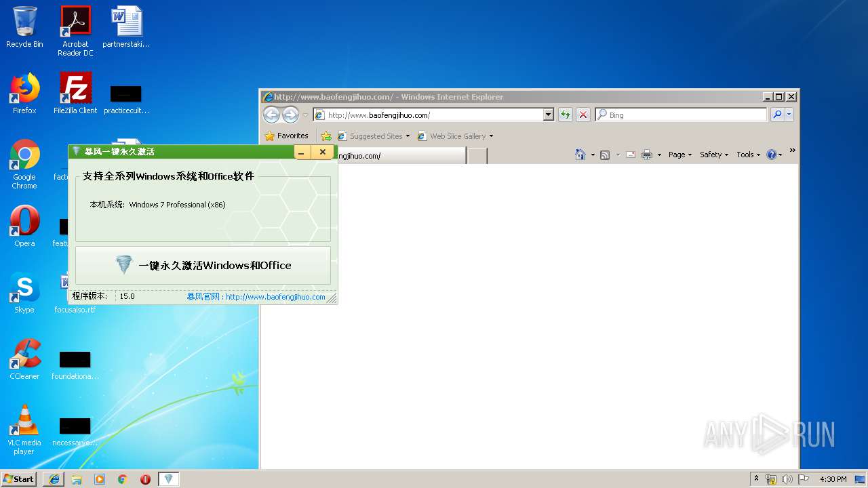
Task: Click the tornado icon in activator title bar
Action: [x=77, y=151]
